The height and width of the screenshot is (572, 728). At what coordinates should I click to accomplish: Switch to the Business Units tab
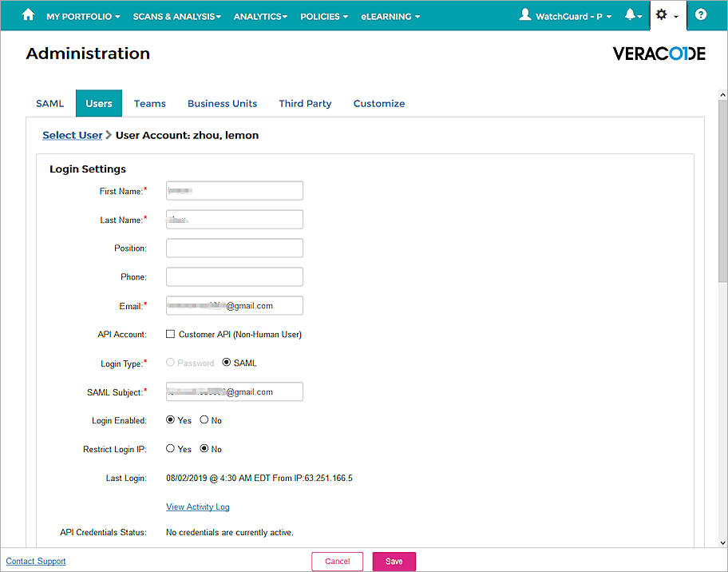tap(222, 103)
